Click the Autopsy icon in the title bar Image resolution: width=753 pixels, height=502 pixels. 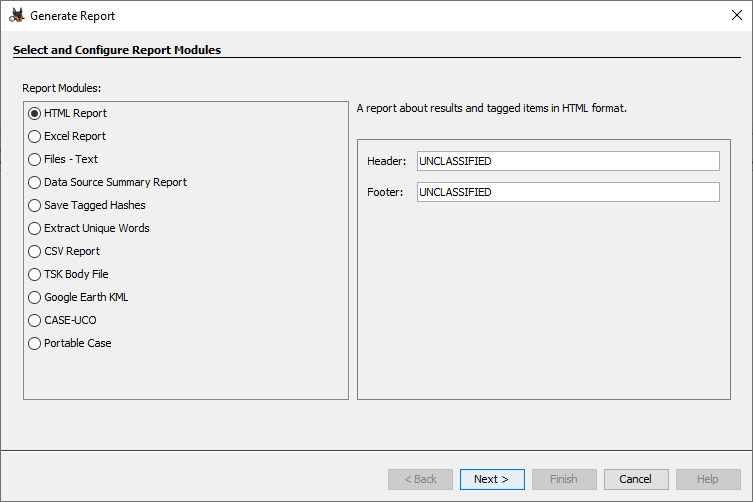(17, 16)
